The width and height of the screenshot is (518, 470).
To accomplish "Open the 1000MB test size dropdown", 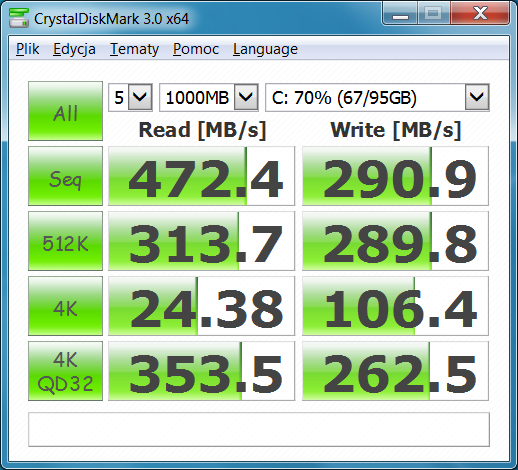I will tap(209, 98).
